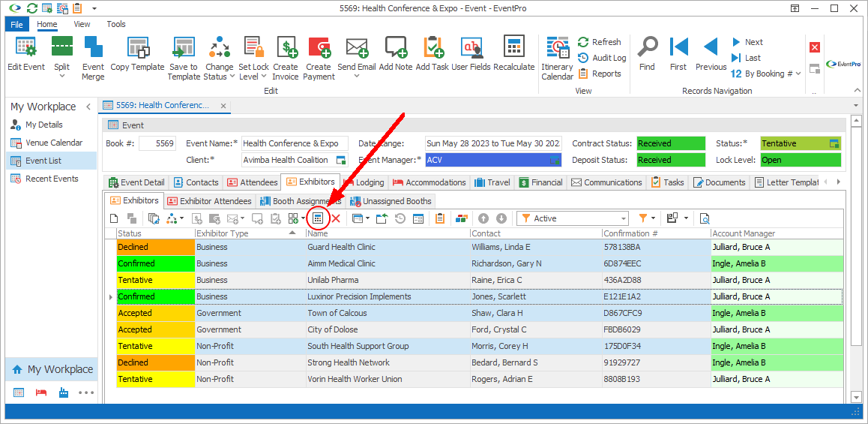Switch to the Exhibitor Attendees subtab
The width and height of the screenshot is (868, 424).
pos(208,200)
